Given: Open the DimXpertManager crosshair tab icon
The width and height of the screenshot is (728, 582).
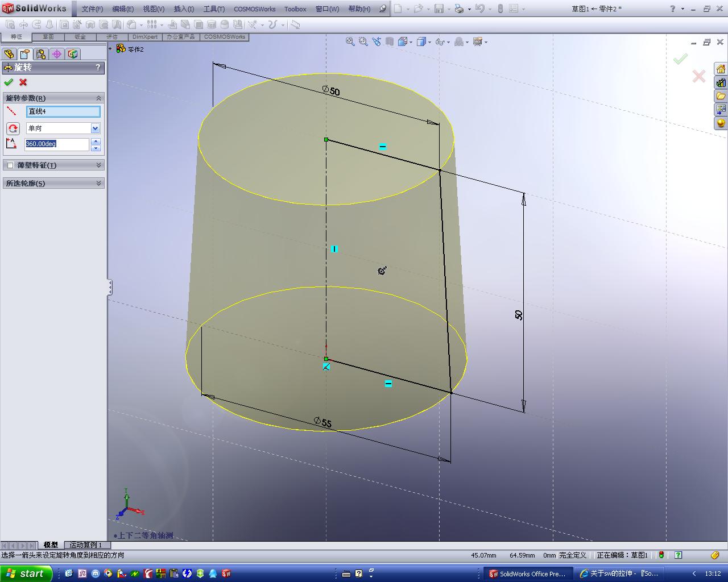Looking at the screenshot, I should click(x=57, y=54).
